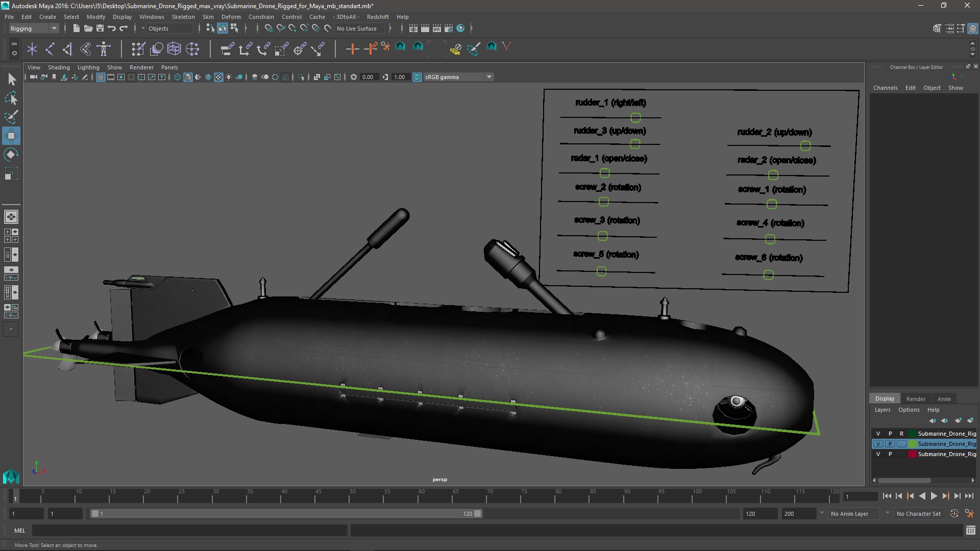The width and height of the screenshot is (980, 551).
Task: Click the Save Scene icon
Action: point(100,29)
